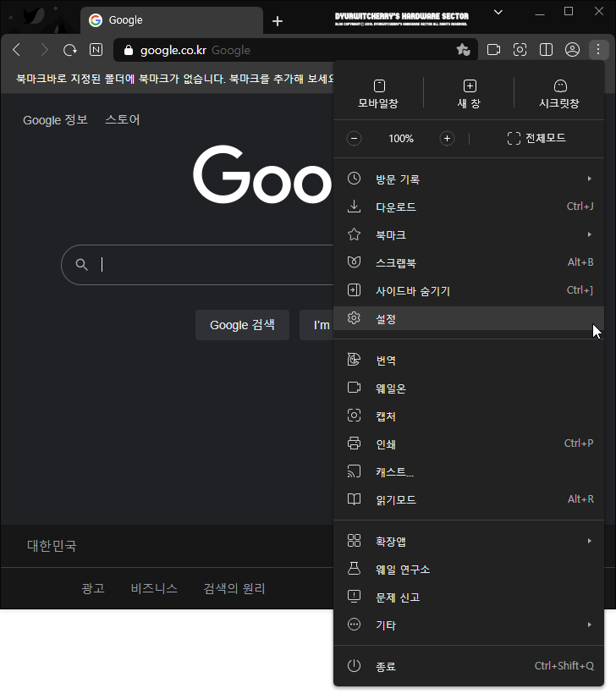Select 사이드바 숨기기 menu item
Viewport: 616px width, 694px height.
click(469, 290)
